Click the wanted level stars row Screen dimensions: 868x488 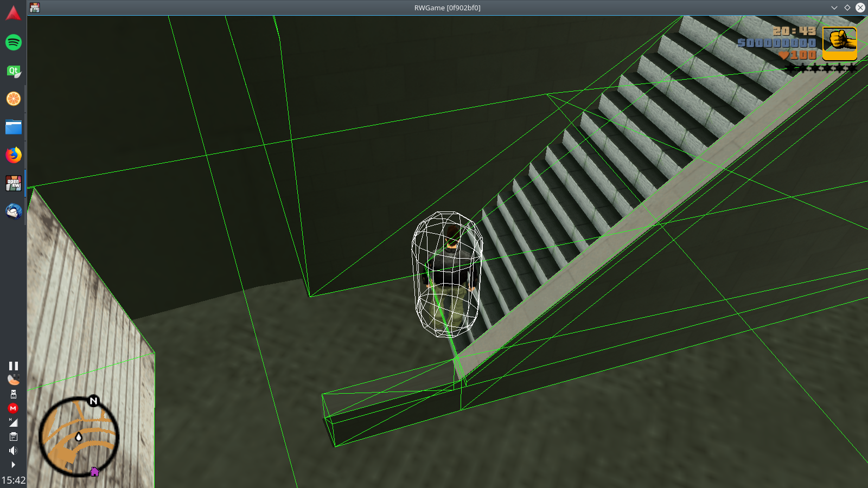pos(821,68)
